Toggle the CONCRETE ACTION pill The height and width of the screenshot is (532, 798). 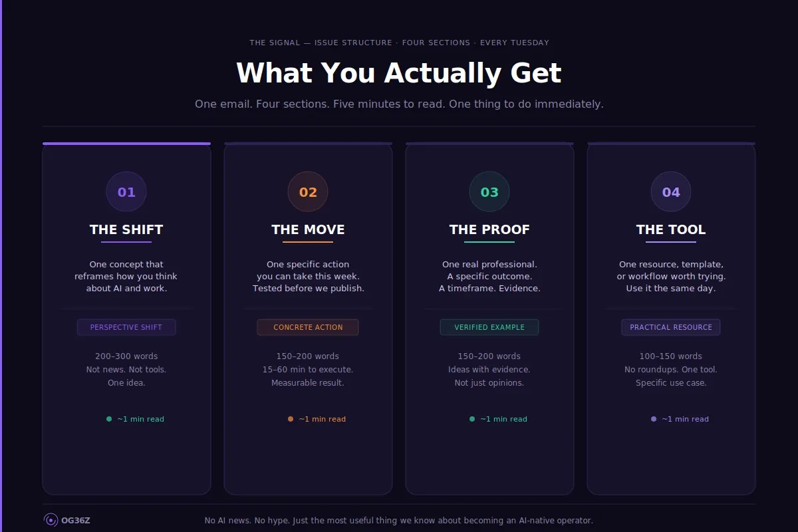tap(308, 327)
